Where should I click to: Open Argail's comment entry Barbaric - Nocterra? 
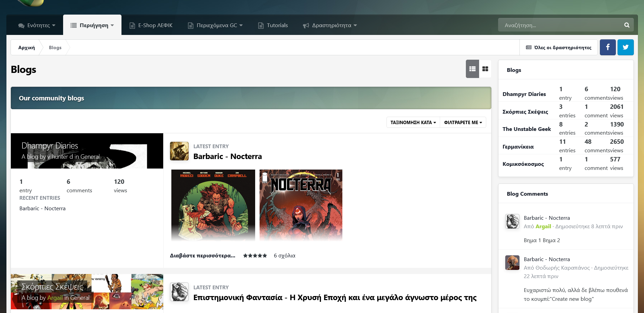coord(547,218)
